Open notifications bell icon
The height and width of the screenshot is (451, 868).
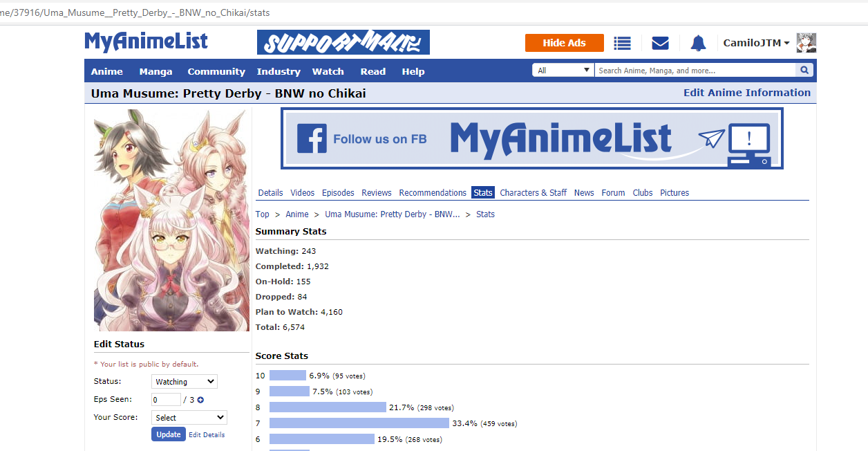[698, 43]
